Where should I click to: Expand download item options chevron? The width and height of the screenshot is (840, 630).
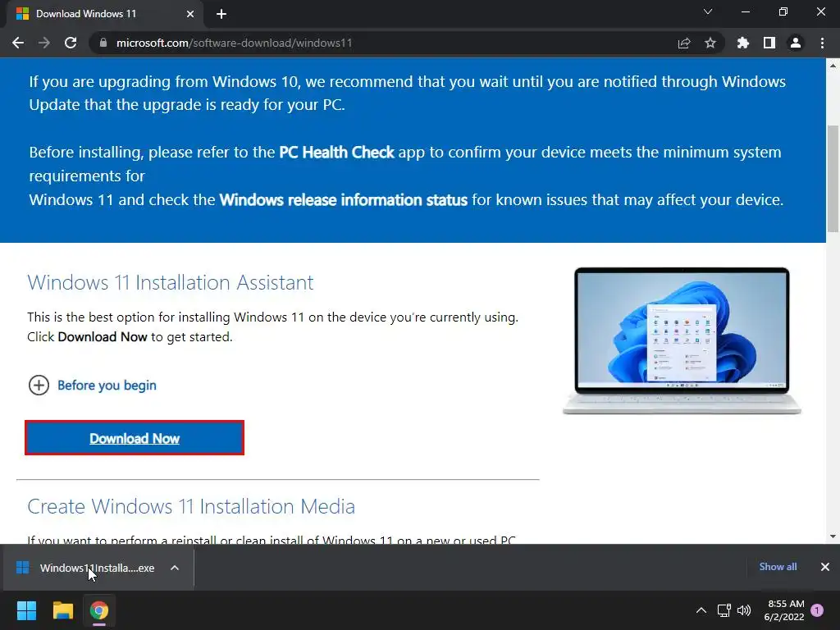[x=175, y=568]
